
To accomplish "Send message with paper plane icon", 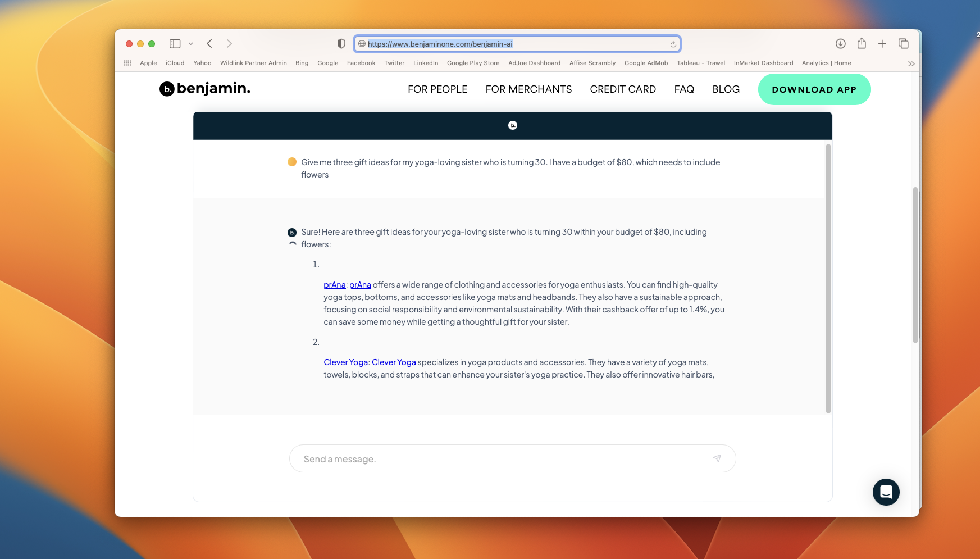I will click(717, 458).
